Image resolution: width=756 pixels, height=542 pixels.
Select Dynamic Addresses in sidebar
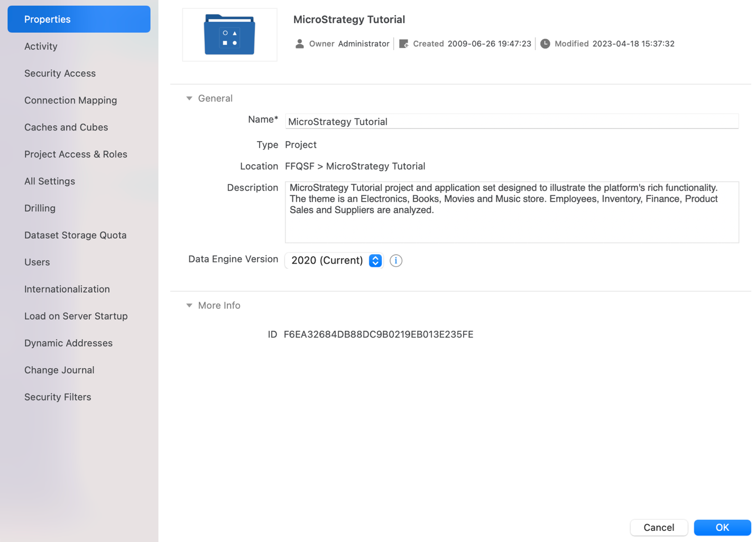pos(68,343)
